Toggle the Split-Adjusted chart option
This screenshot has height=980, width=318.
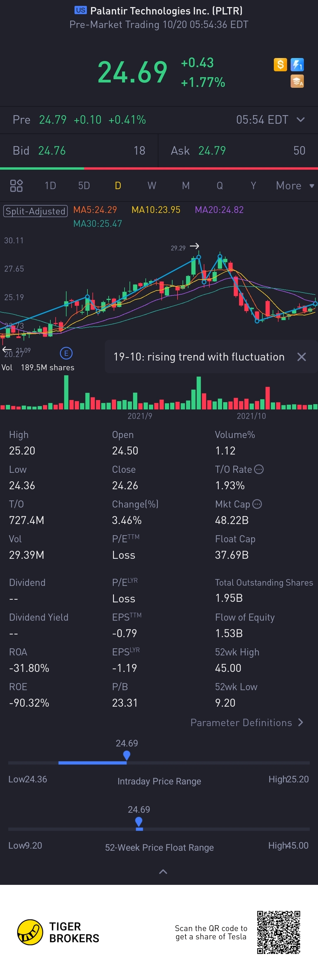35,211
